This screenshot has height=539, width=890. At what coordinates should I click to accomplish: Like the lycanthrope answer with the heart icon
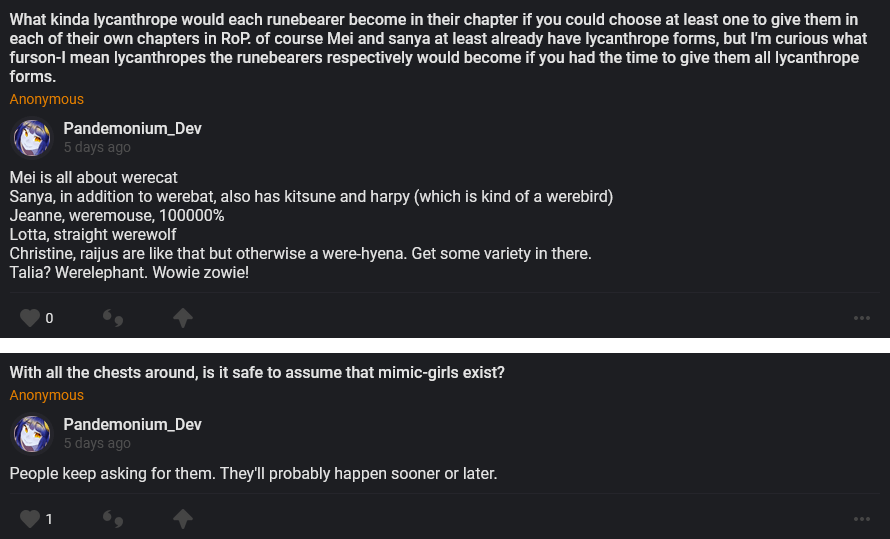point(30,318)
